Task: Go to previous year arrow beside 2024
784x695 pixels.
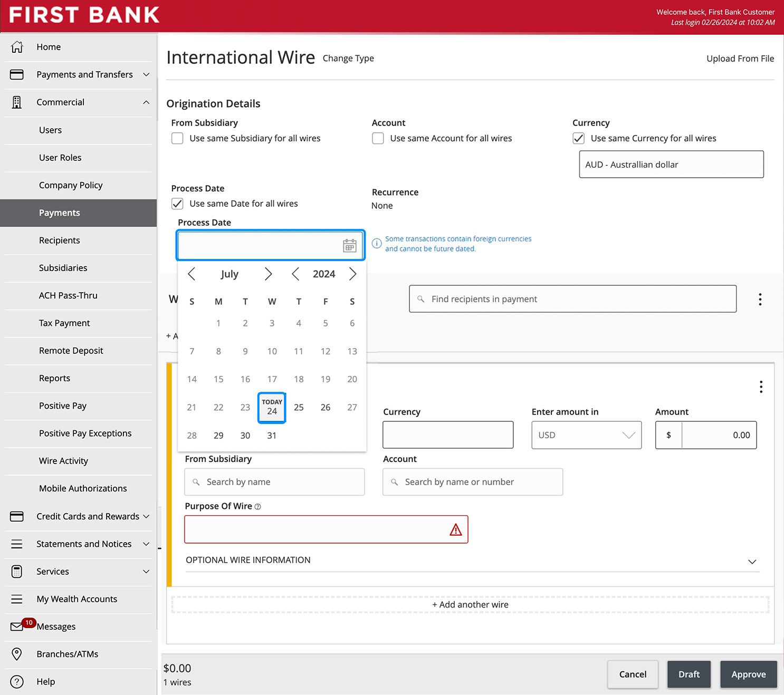Action: point(295,274)
